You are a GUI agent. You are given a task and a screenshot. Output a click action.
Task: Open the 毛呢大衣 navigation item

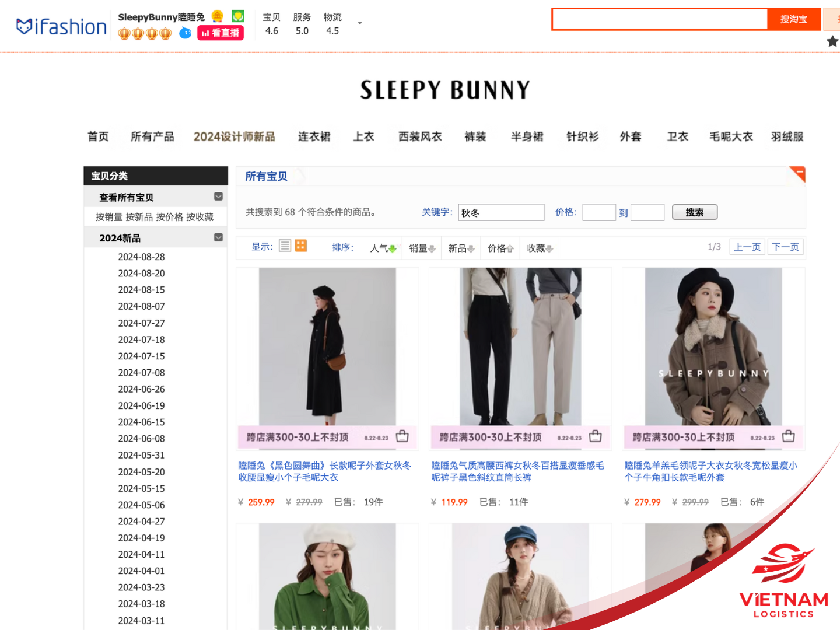pos(731,136)
